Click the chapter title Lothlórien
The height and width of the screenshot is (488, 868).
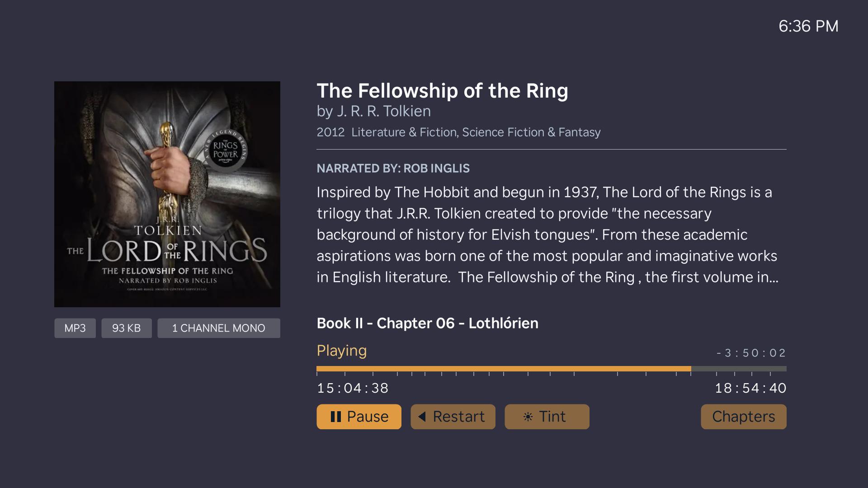click(x=503, y=323)
